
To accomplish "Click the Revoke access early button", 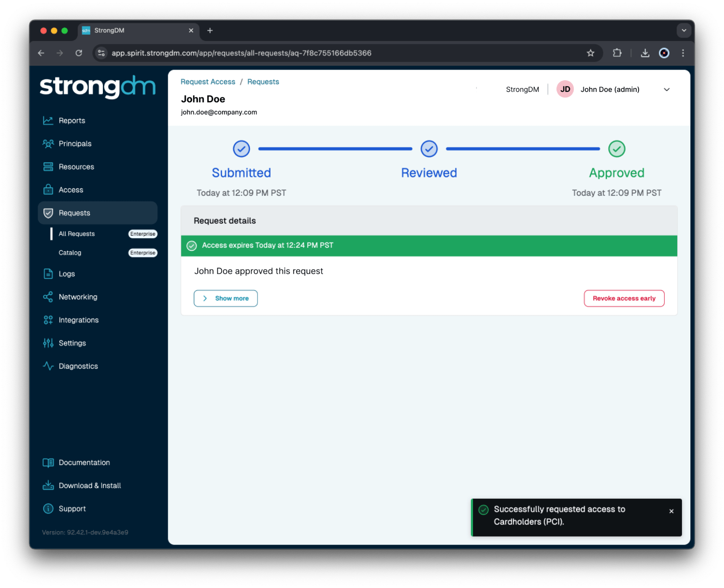I will (x=624, y=298).
